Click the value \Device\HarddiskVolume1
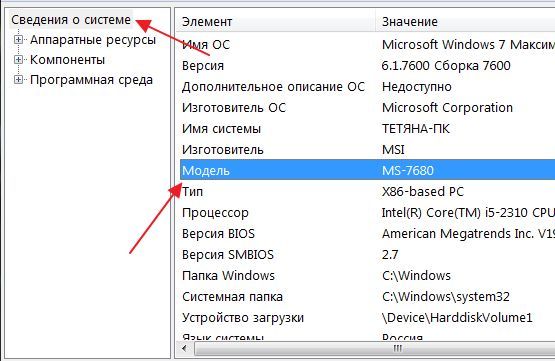This screenshot has height=361, width=555. tap(457, 317)
